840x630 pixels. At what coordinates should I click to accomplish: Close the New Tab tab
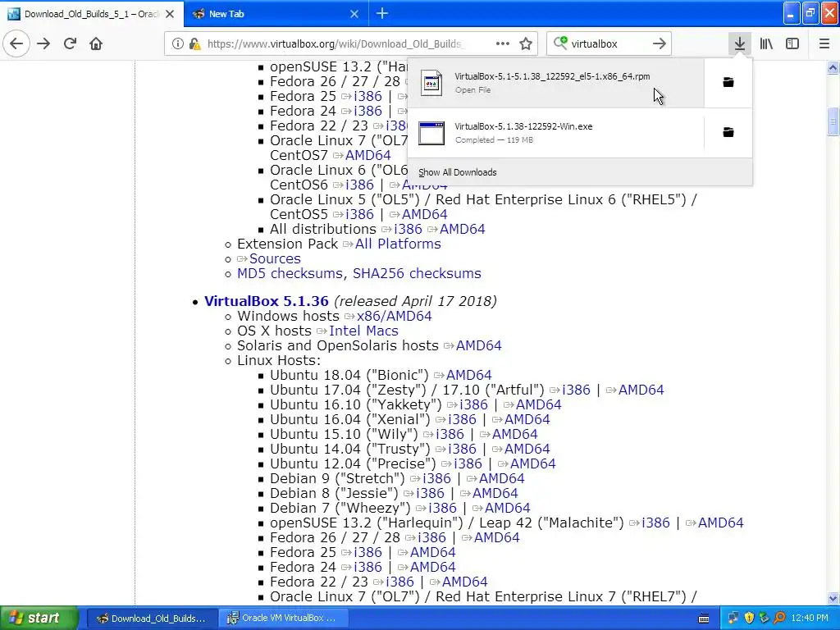[x=354, y=14]
